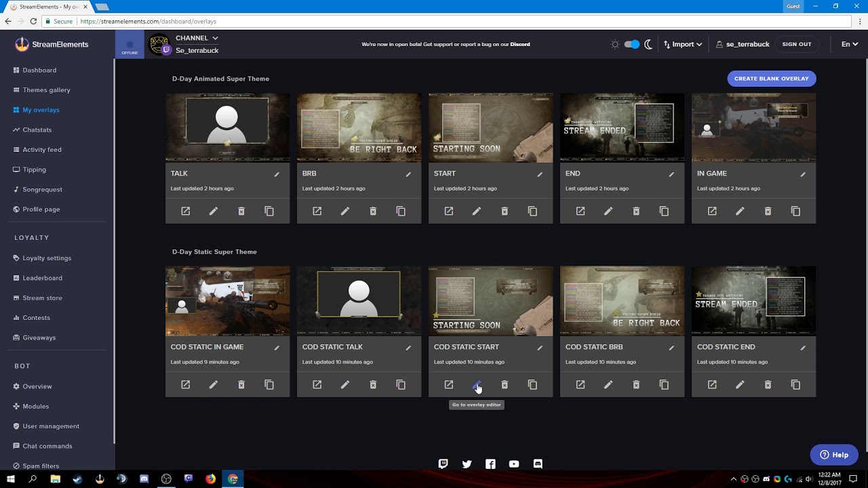The image size is (868, 488).
Task: Open Chat commands in sidebar
Action: (47, 446)
